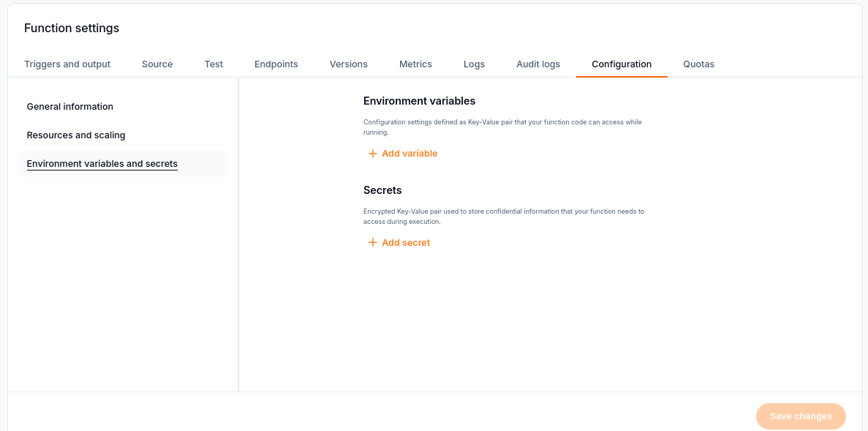Switch to the Source tab
This screenshot has height=431, width=868.
[x=157, y=64]
